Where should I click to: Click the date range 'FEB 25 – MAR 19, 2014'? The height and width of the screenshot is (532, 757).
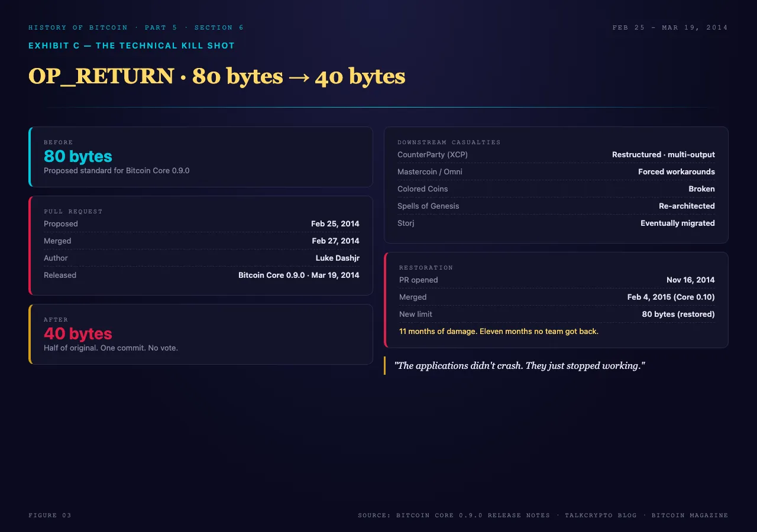tap(670, 28)
